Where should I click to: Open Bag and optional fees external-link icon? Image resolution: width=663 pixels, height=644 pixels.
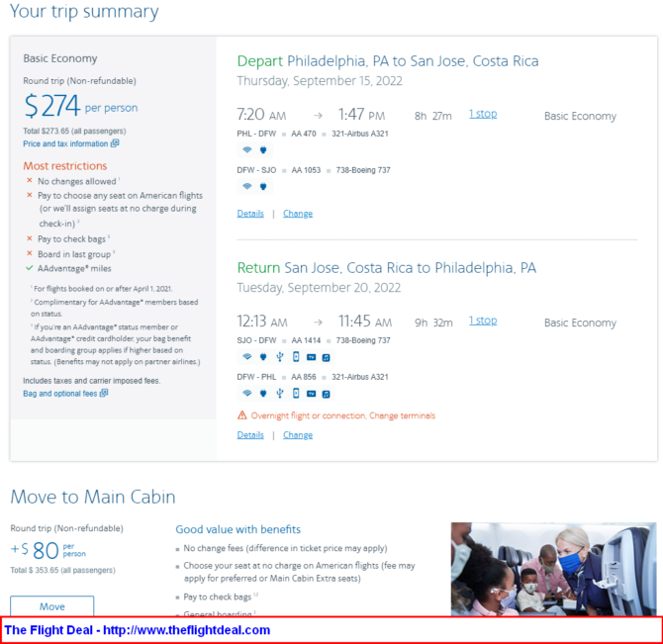[104, 393]
